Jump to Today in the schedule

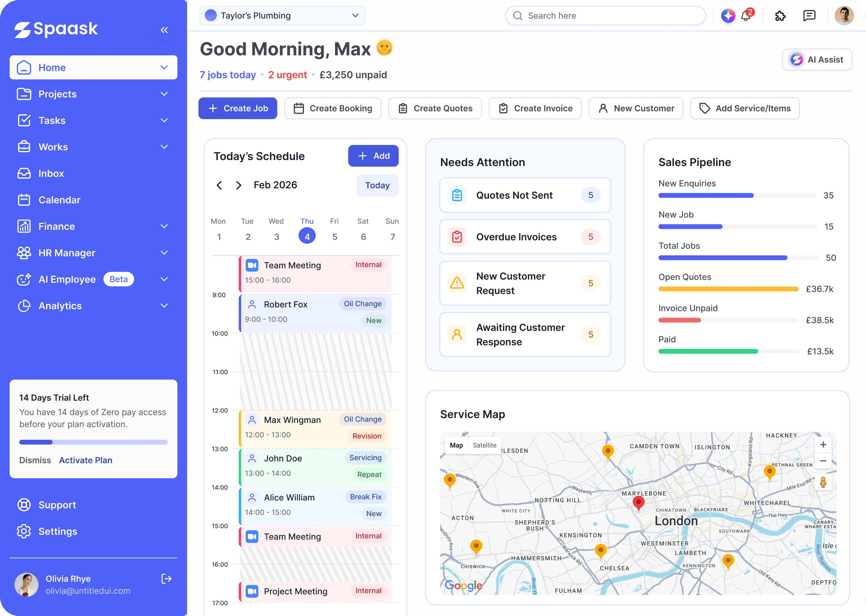pyautogui.click(x=377, y=186)
